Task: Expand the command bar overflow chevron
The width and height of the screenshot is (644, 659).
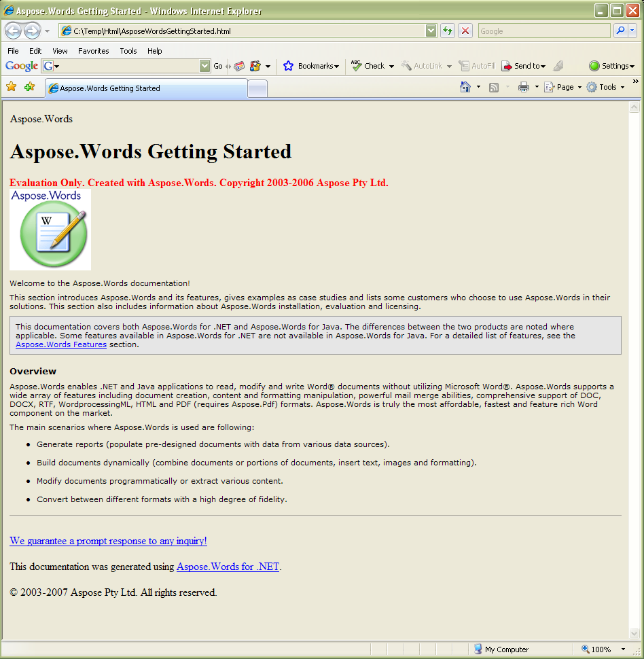Action: [636, 81]
